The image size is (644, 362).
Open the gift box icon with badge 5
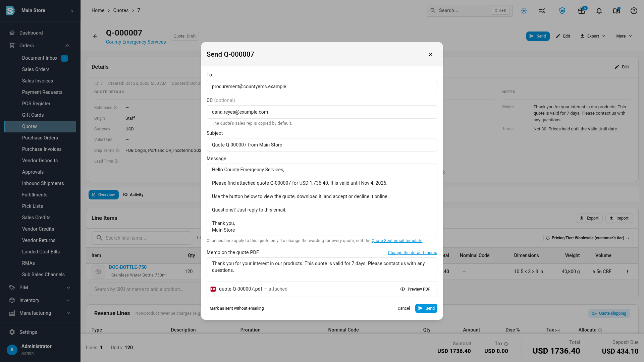click(x=582, y=11)
